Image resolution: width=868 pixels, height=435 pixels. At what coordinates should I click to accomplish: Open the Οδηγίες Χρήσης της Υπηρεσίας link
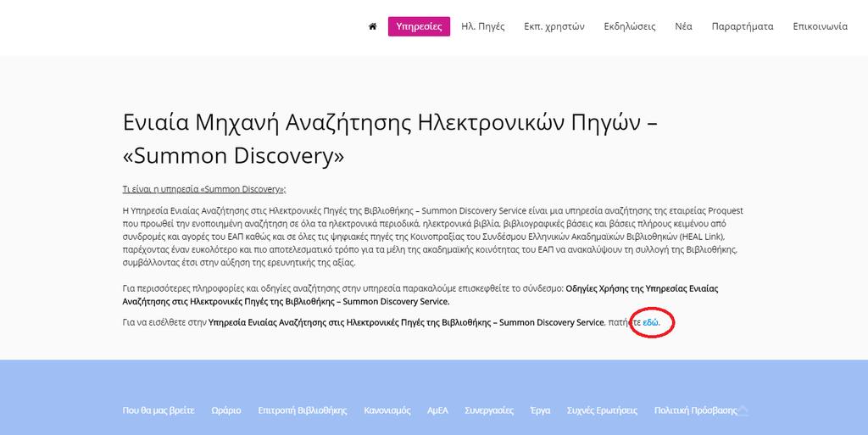coord(420,295)
